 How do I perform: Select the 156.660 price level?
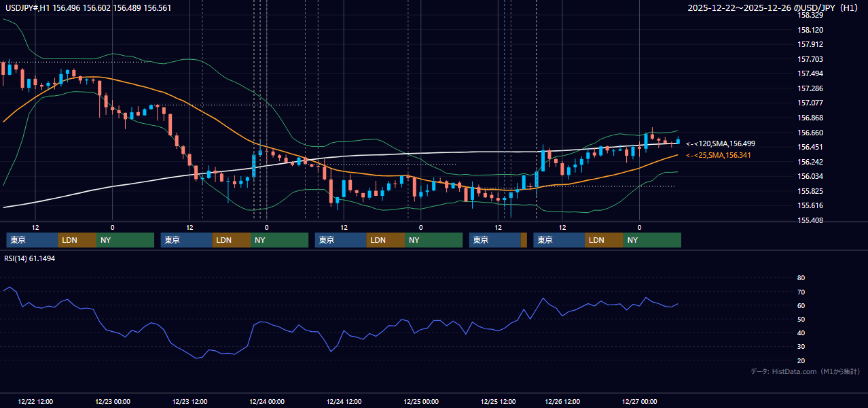[x=810, y=133]
